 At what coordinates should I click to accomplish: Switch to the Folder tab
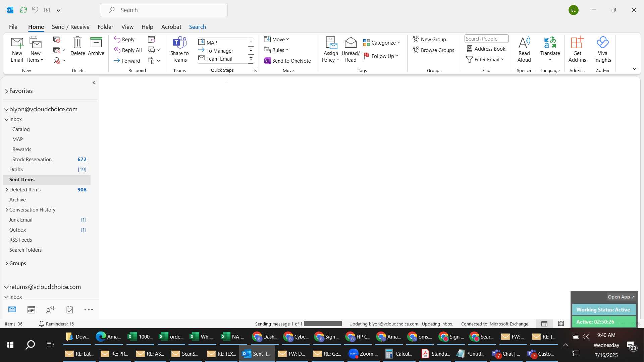(x=105, y=27)
